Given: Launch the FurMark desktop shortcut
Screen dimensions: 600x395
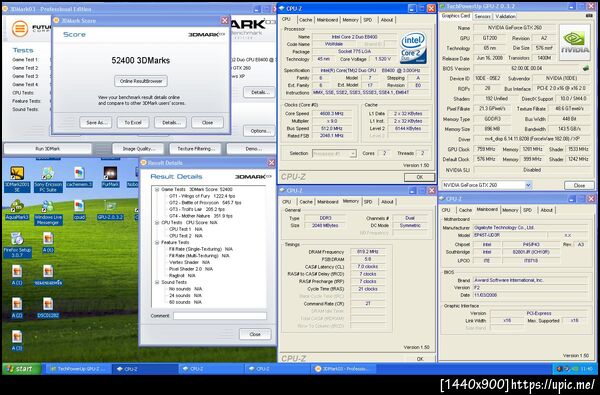Looking at the screenshot, I should [x=110, y=177].
